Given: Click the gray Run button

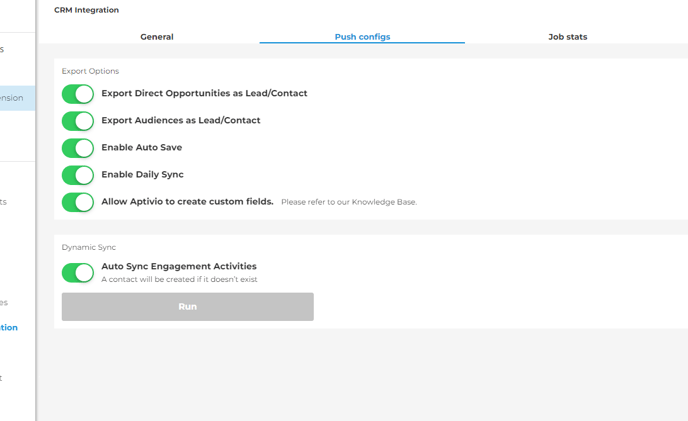Looking at the screenshot, I should (x=187, y=306).
